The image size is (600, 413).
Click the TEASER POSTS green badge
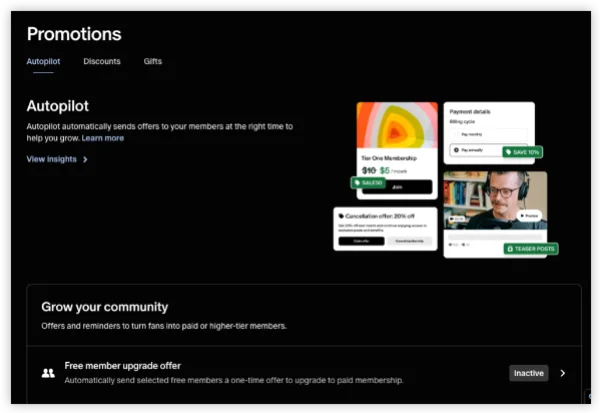tap(531, 249)
